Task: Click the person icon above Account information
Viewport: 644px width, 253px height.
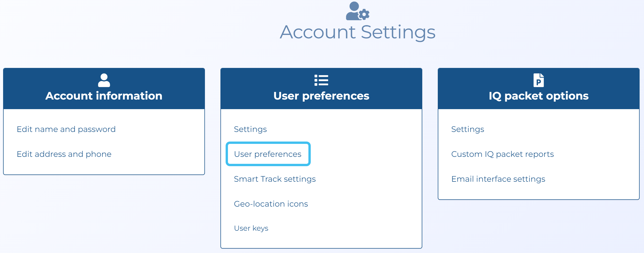Action: (104, 80)
